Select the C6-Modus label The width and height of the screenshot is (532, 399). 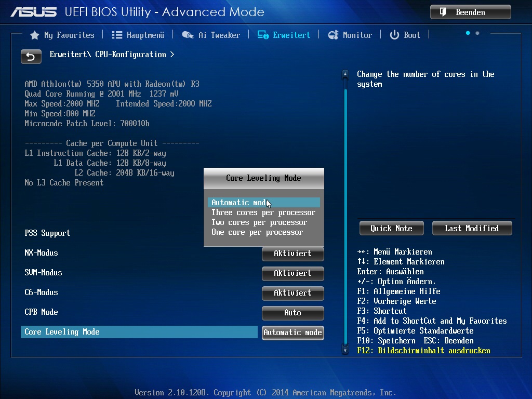[x=41, y=292]
